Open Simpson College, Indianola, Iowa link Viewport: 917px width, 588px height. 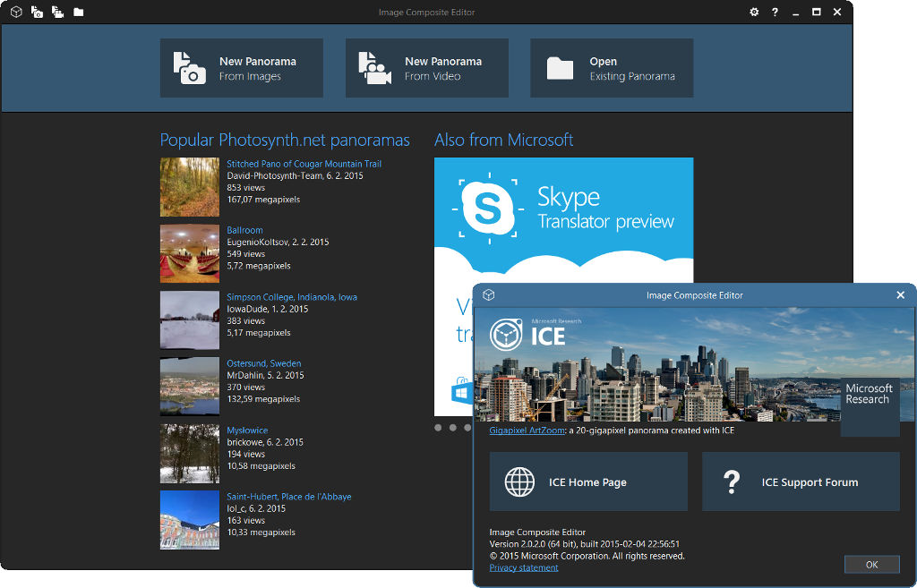coord(292,297)
